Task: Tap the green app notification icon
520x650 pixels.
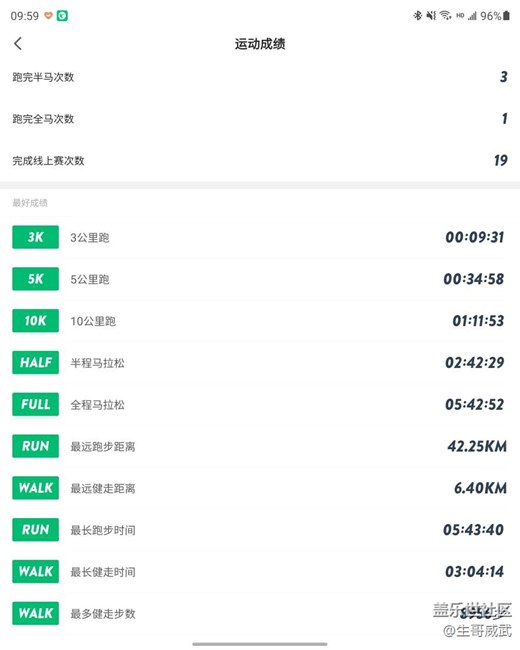Action: point(62,16)
